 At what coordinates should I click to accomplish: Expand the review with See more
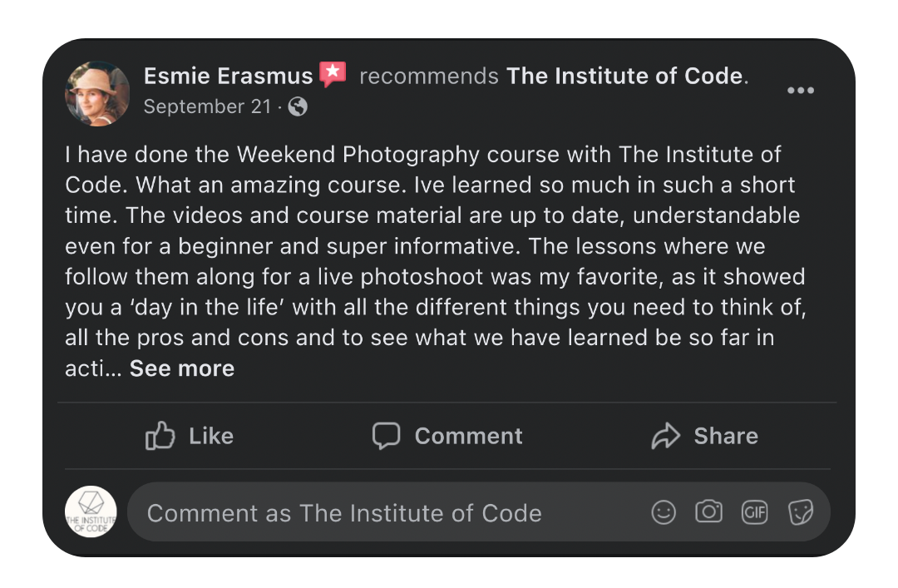tap(182, 368)
